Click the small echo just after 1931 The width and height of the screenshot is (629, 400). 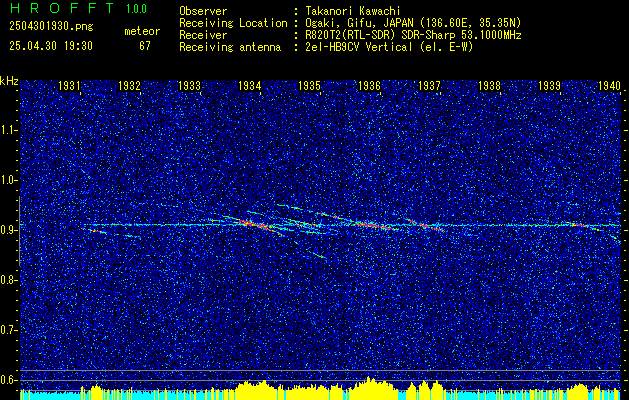click(x=94, y=230)
